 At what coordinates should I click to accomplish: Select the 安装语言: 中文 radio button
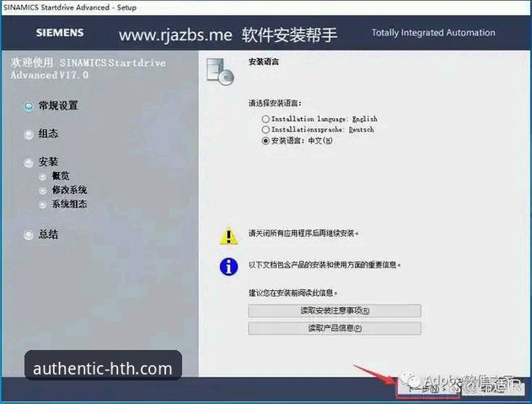pyautogui.click(x=266, y=141)
